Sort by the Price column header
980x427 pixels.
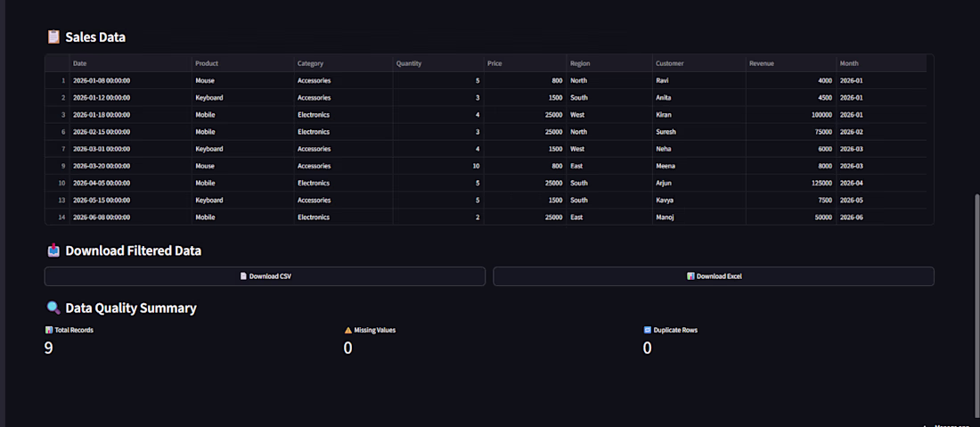(x=525, y=63)
